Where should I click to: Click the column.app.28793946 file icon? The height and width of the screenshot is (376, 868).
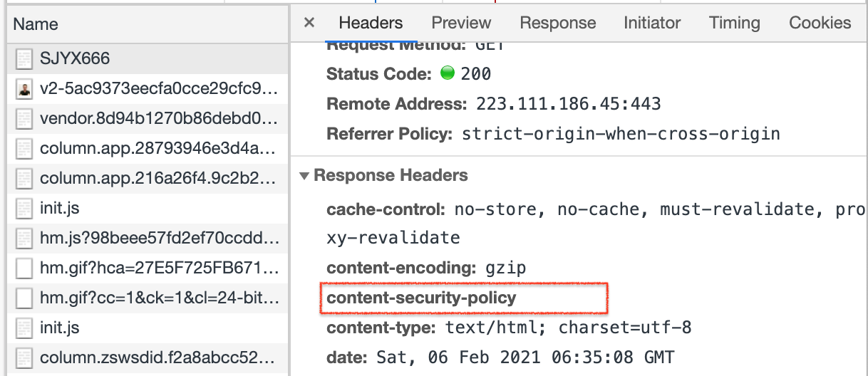point(25,149)
